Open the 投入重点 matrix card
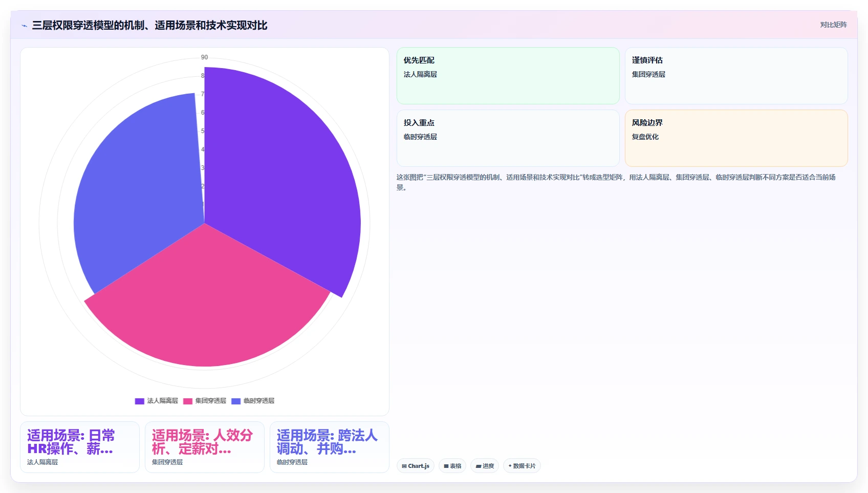The height and width of the screenshot is (493, 868). click(x=508, y=138)
